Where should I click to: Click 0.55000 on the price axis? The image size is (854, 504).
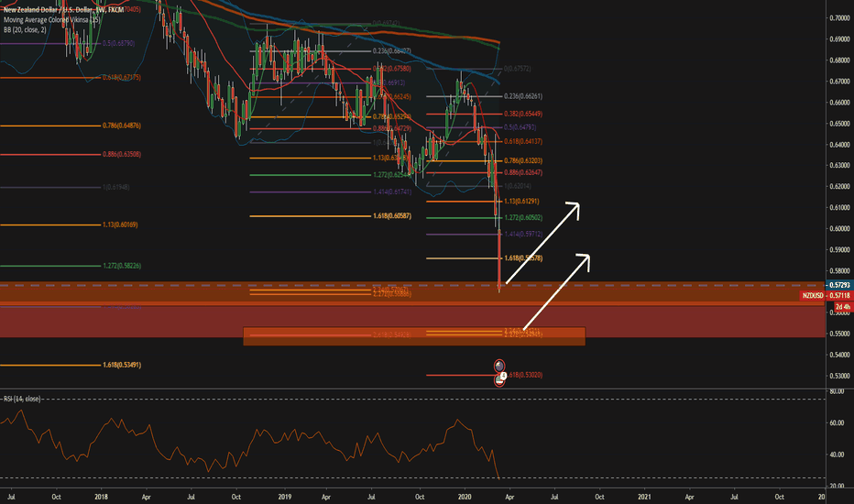838,334
